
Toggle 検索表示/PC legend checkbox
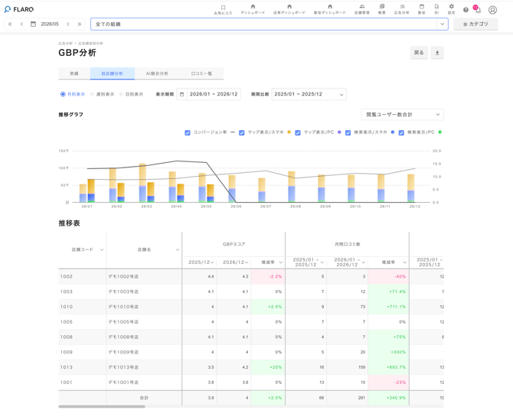pos(401,132)
